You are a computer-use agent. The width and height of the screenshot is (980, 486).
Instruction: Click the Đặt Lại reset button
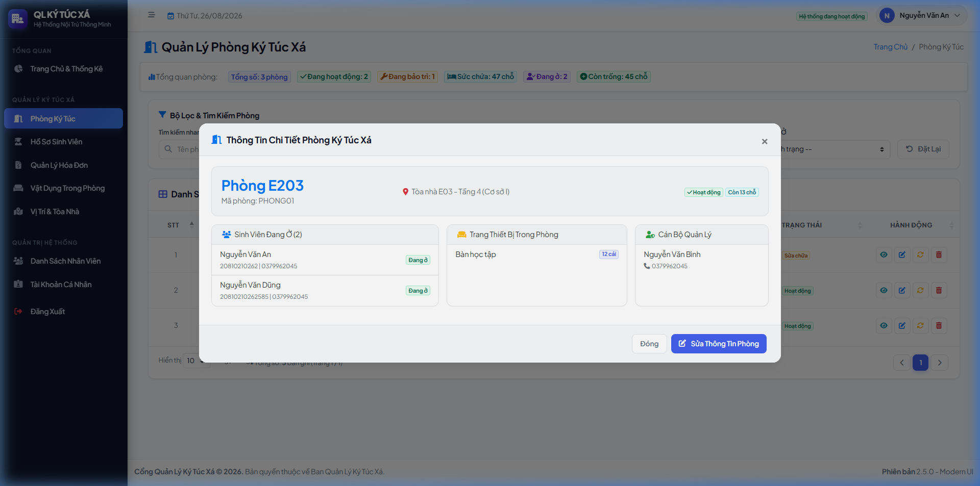(x=923, y=149)
